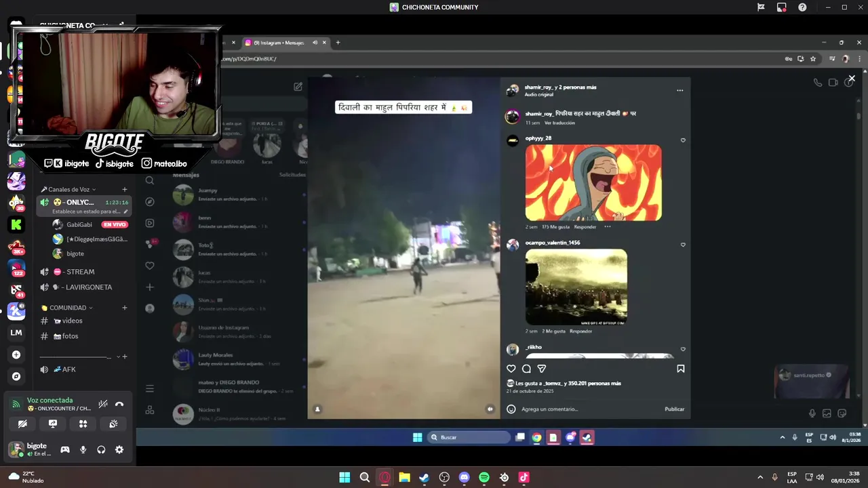Viewport: 868px width, 488px height.
Task: Click tagged people icon on video
Action: (317, 409)
